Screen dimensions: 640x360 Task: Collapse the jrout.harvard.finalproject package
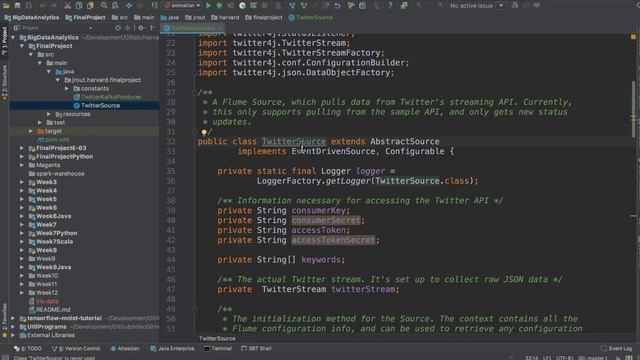58,80
